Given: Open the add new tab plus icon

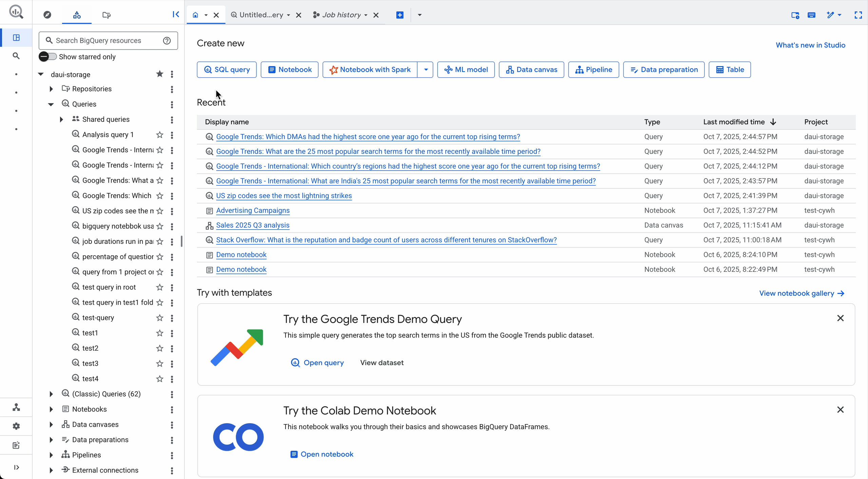Looking at the screenshot, I should pyautogui.click(x=400, y=15).
